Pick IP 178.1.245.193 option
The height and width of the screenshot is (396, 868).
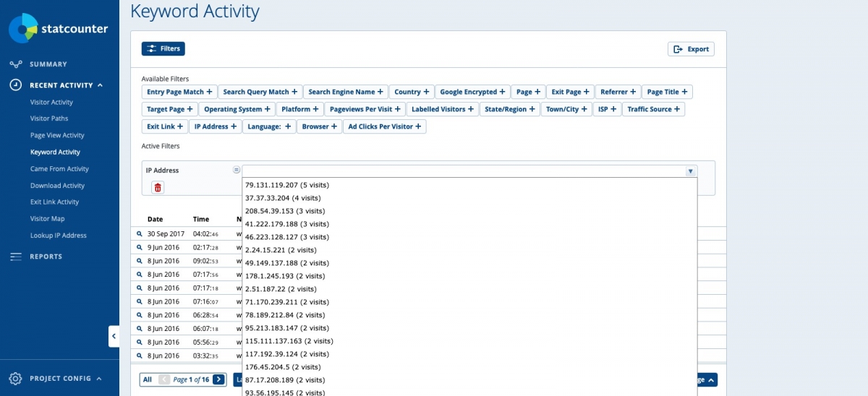(x=469, y=275)
